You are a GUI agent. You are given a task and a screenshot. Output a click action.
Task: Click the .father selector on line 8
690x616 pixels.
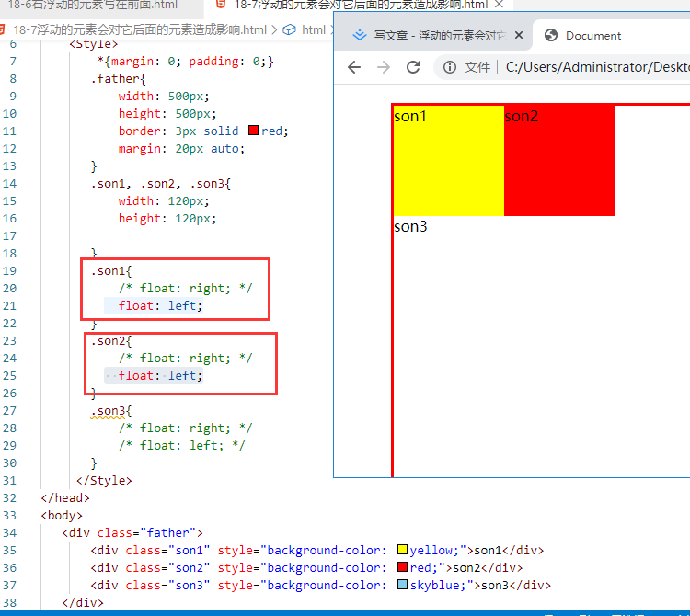pos(118,79)
